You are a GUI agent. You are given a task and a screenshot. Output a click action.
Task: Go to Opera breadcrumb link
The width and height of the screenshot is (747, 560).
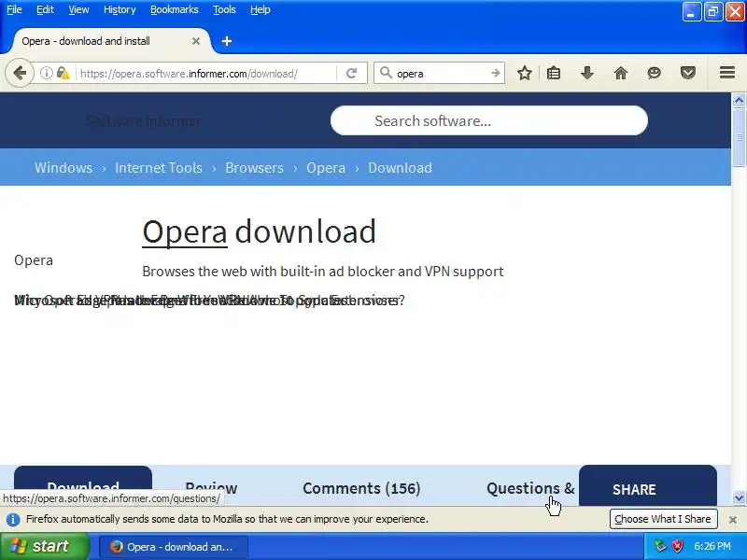[326, 168]
